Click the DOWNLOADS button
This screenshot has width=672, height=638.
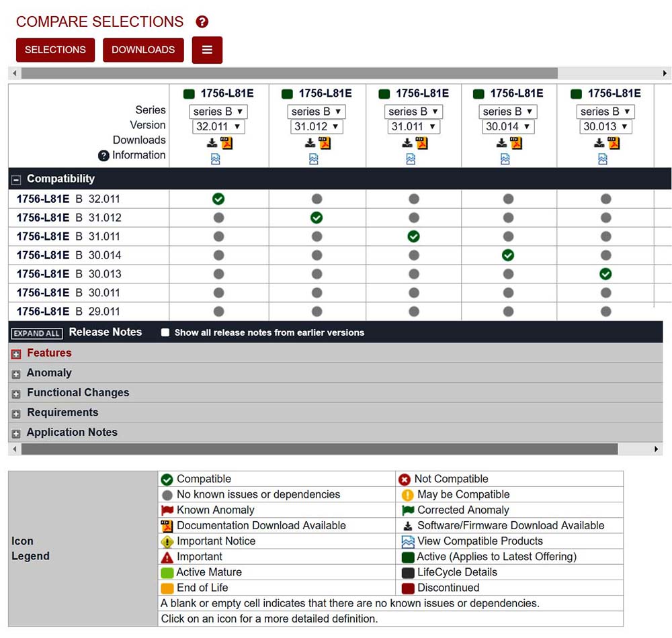(x=143, y=50)
